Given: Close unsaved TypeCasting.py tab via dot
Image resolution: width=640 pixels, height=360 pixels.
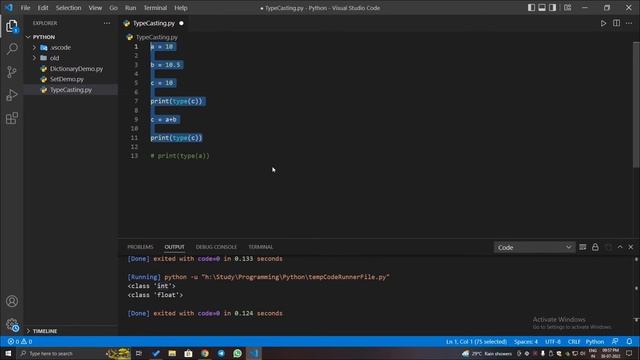Looking at the screenshot, I should pos(181,23).
